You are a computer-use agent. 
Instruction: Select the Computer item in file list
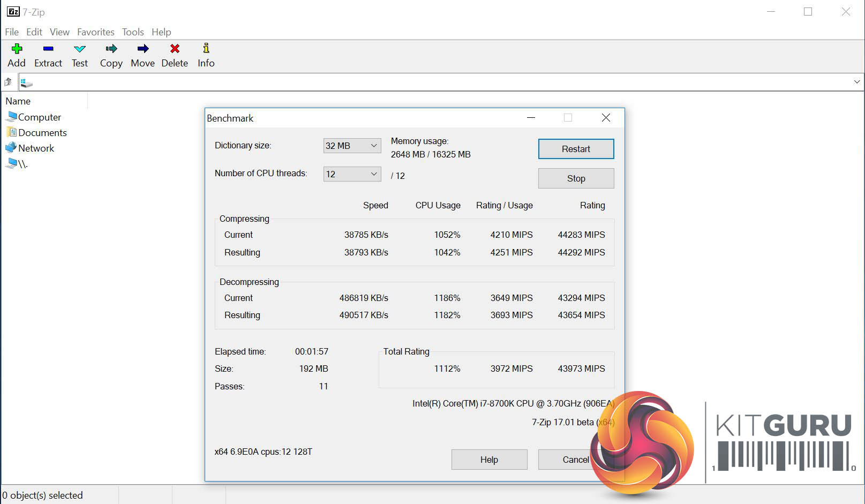tap(39, 117)
